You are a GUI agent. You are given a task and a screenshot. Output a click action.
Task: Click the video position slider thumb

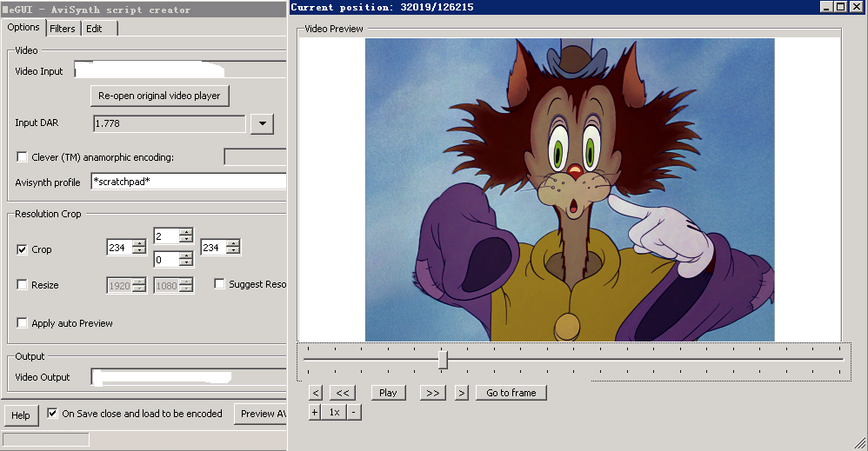coord(443,360)
